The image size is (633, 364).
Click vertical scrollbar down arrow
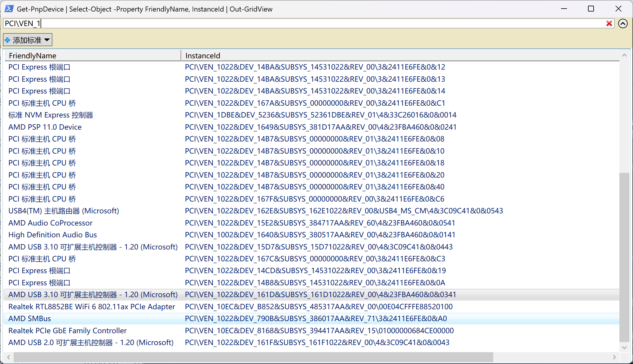click(x=624, y=347)
